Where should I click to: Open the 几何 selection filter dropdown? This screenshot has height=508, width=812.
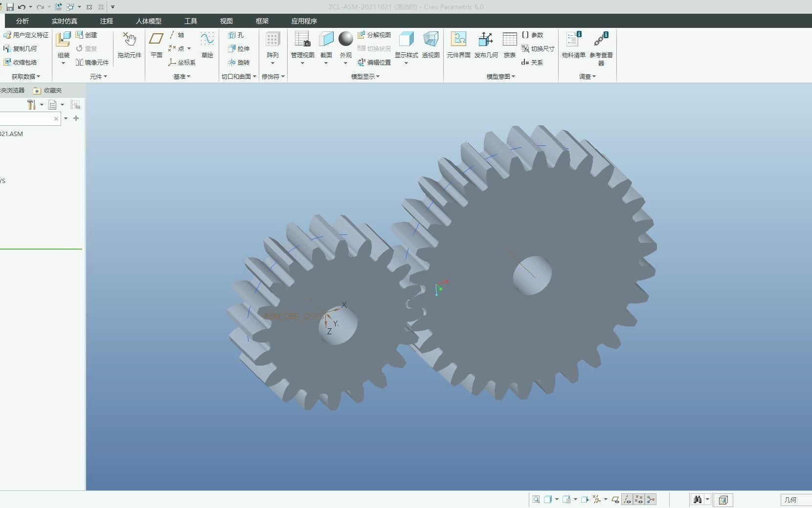tap(795, 500)
